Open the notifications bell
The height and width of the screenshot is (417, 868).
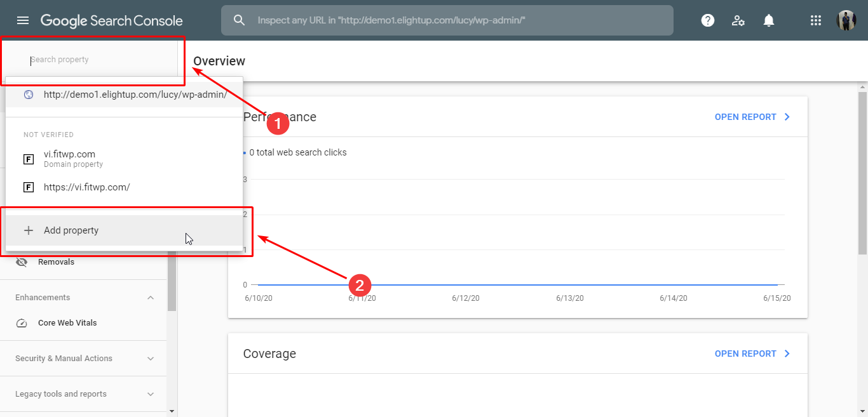pos(769,20)
